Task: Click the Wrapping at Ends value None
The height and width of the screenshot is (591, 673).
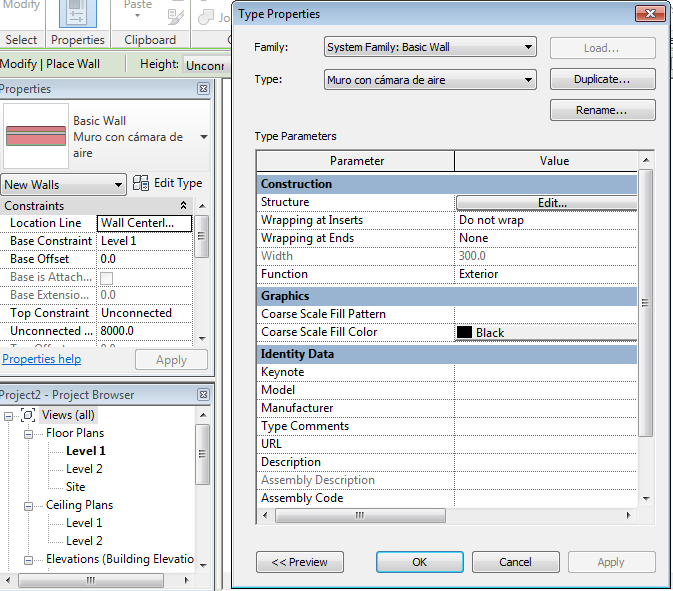Action: coord(546,238)
